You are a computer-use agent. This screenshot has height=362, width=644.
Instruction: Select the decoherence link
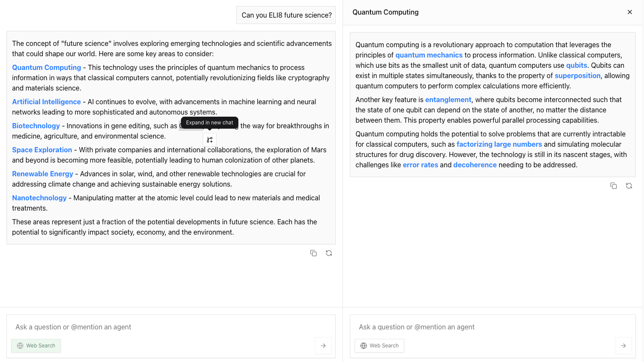click(475, 165)
